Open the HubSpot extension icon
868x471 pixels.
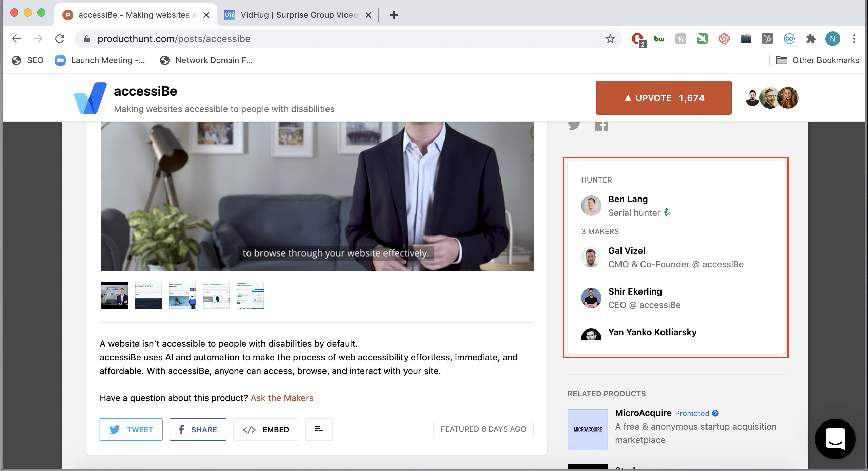[x=767, y=39]
